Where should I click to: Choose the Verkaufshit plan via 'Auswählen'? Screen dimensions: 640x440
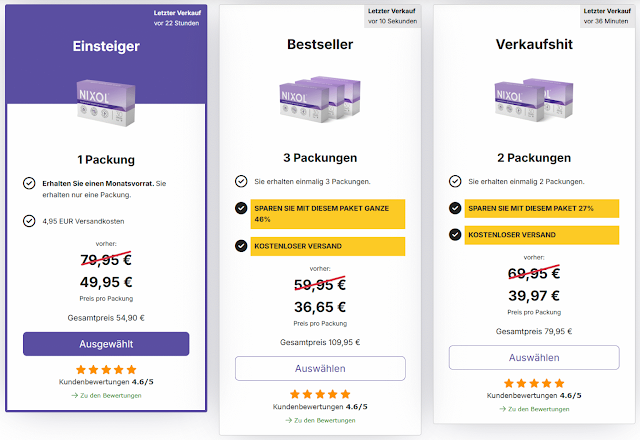pyautogui.click(x=534, y=358)
